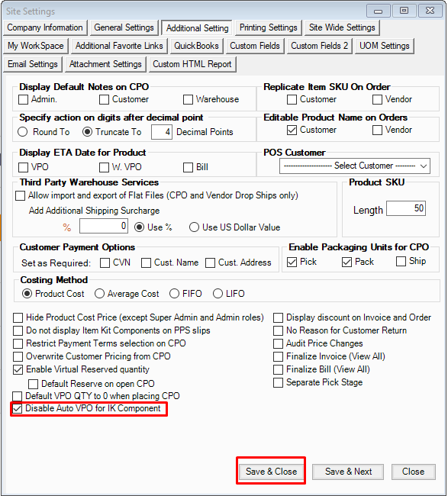
Task: Open the Printing Settings tab
Action: [x=269, y=27]
